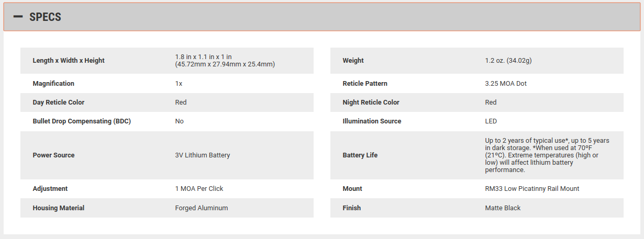Select the Weight label
Image resolution: width=644 pixels, height=239 pixels.
coord(353,61)
